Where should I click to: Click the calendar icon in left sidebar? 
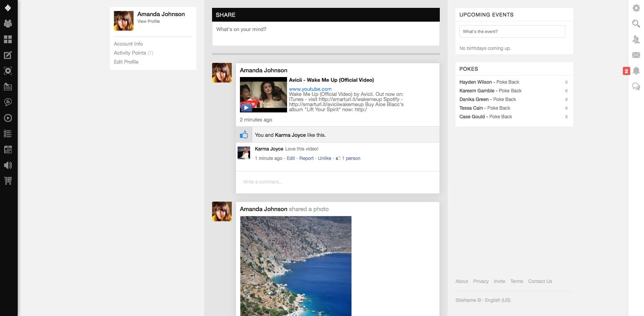(x=8, y=149)
